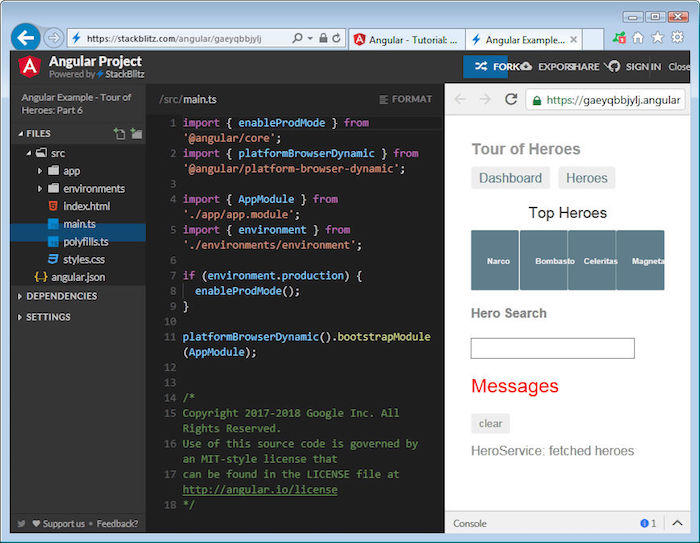This screenshot has height=543, width=700.
Task: Click the Angular logo in the header
Action: pos(29,67)
